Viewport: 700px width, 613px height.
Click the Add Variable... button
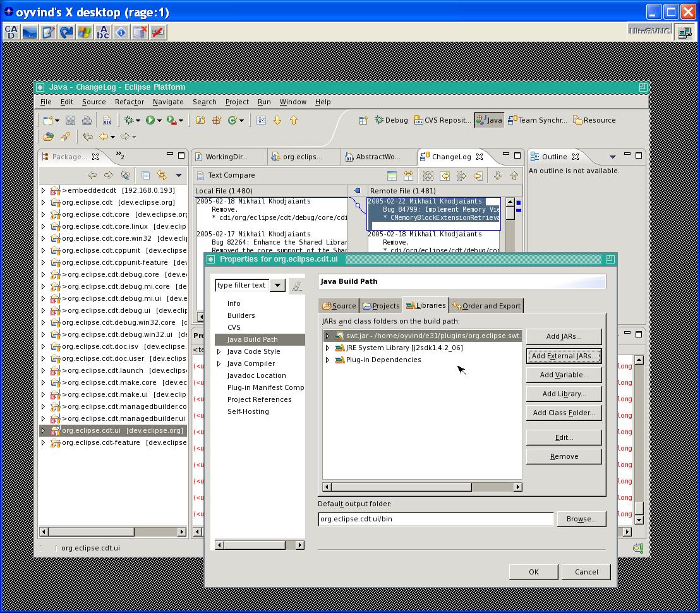pyautogui.click(x=564, y=375)
